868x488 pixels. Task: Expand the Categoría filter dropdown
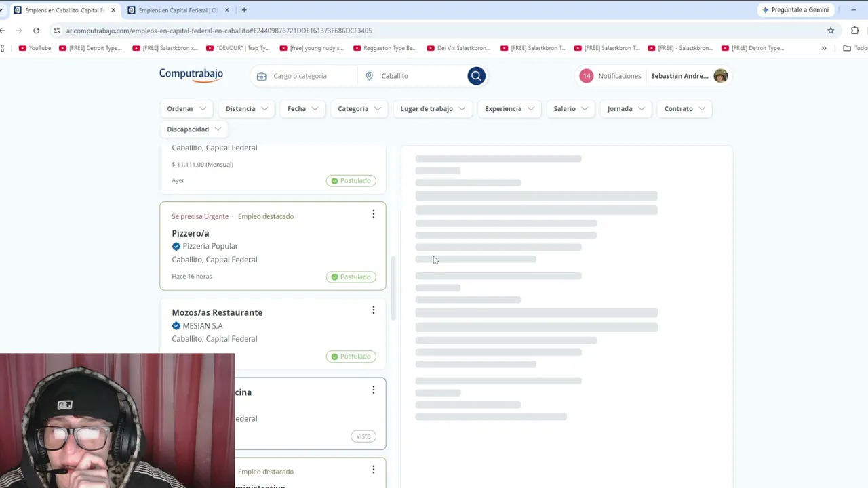point(359,108)
